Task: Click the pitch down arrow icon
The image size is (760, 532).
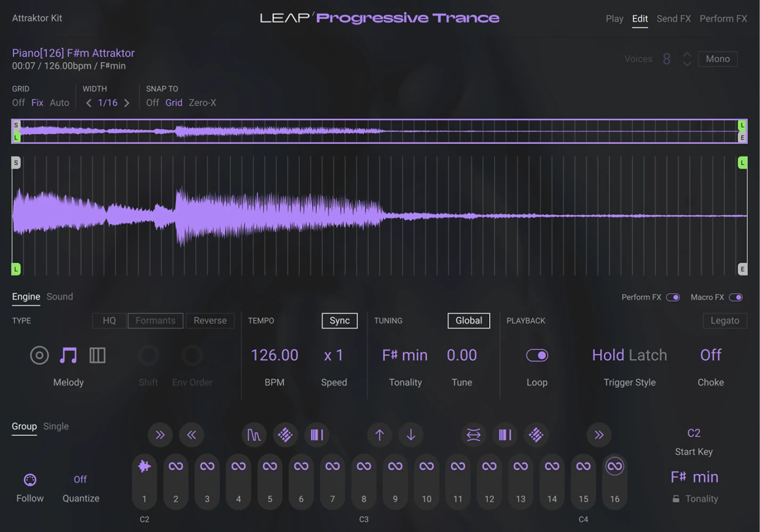Action: (410, 435)
